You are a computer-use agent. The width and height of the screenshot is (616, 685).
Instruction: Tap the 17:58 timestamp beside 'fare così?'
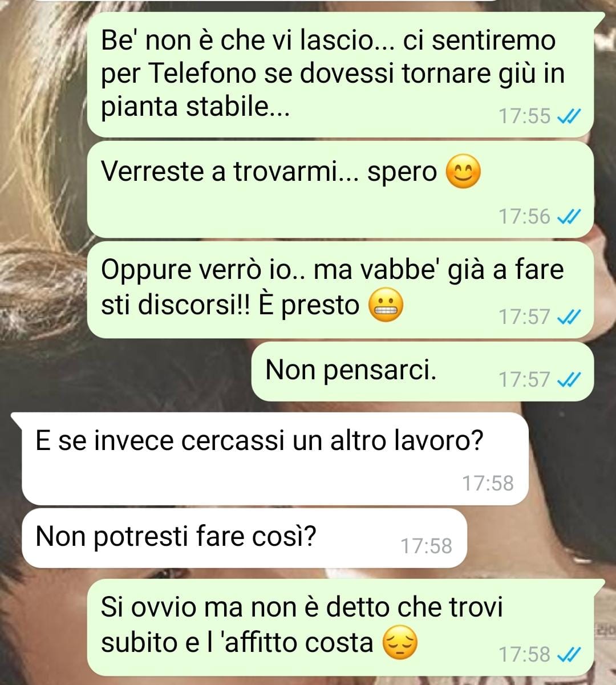pos(426,546)
